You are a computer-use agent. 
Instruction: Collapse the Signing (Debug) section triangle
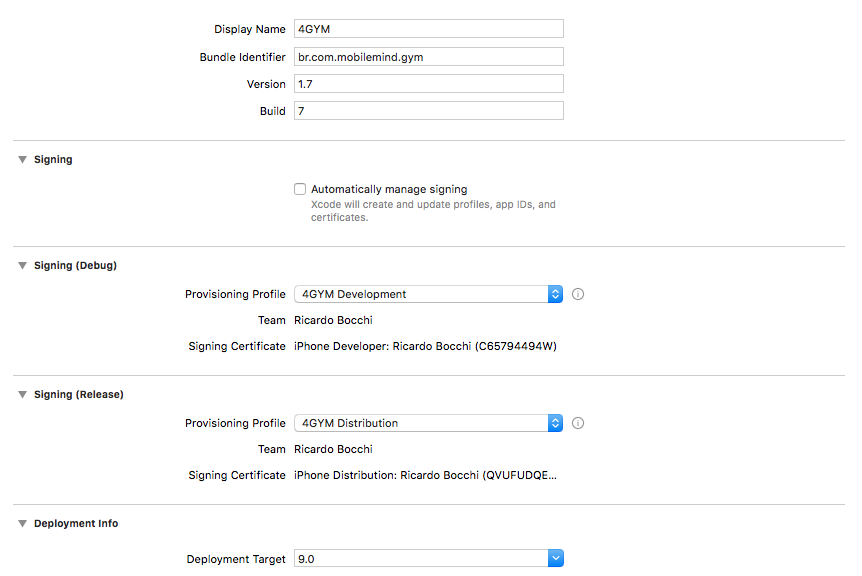22,265
